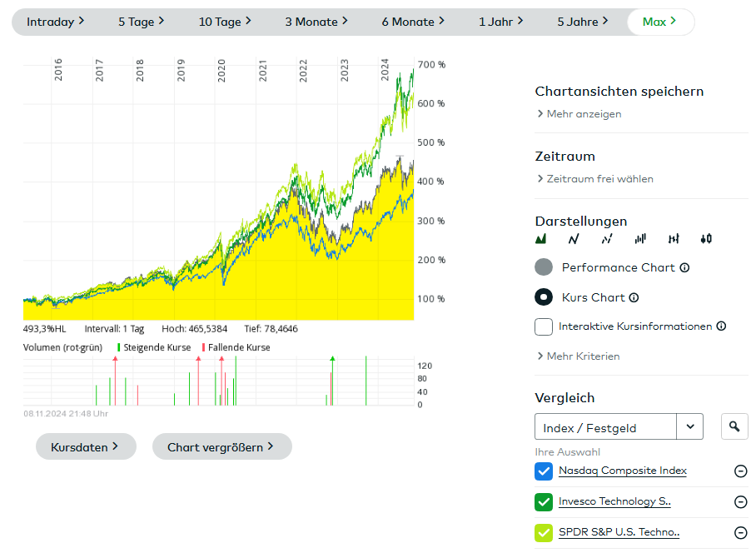The image size is (756, 553).
Task: Enable the Interaktive Kursinformationen checkbox
Action: tap(544, 326)
